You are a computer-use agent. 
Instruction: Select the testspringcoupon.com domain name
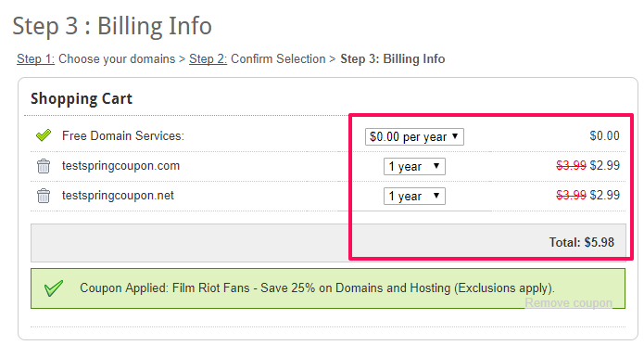coord(120,166)
